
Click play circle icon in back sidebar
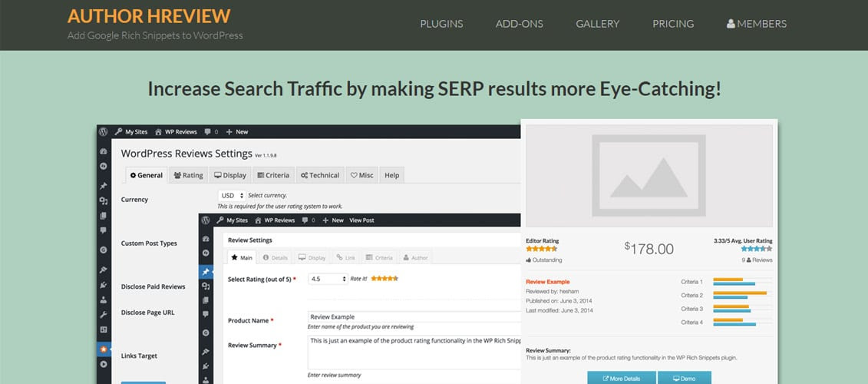pos(104,365)
